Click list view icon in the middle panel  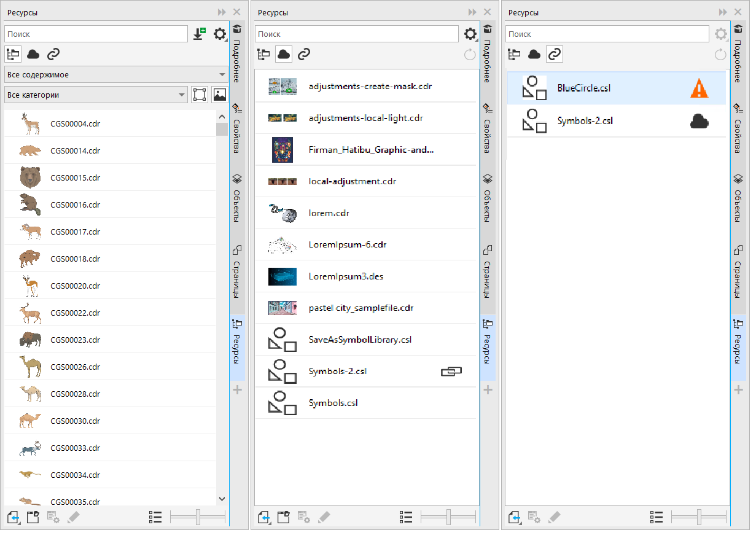point(405,517)
